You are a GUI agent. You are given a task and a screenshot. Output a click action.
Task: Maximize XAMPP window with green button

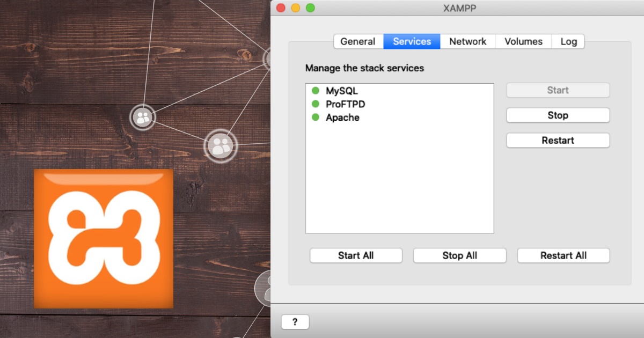tap(310, 8)
